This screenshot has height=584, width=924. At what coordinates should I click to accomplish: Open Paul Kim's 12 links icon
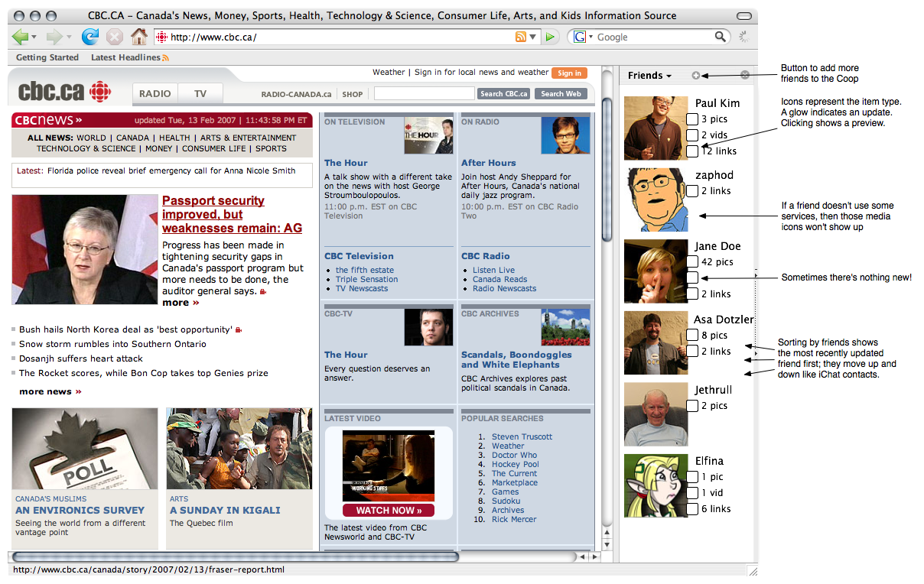click(x=692, y=151)
